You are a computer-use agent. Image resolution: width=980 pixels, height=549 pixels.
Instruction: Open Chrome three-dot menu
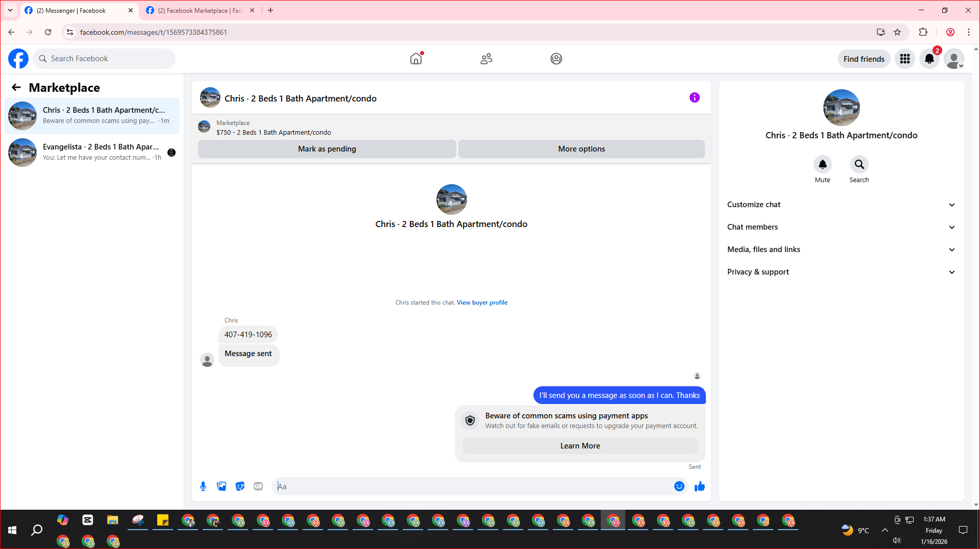pos(969,32)
